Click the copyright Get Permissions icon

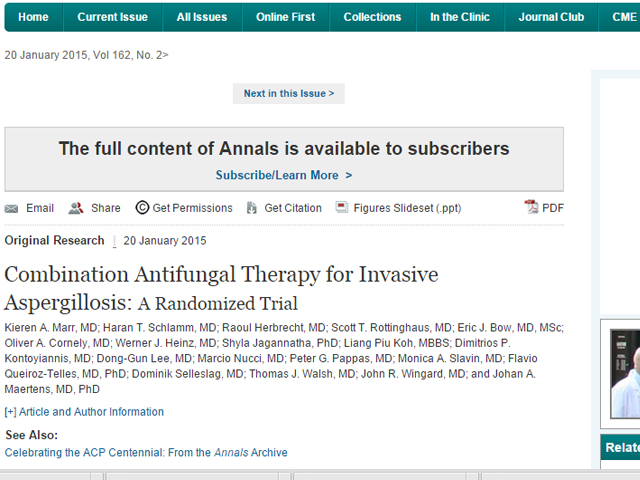[x=142, y=208]
